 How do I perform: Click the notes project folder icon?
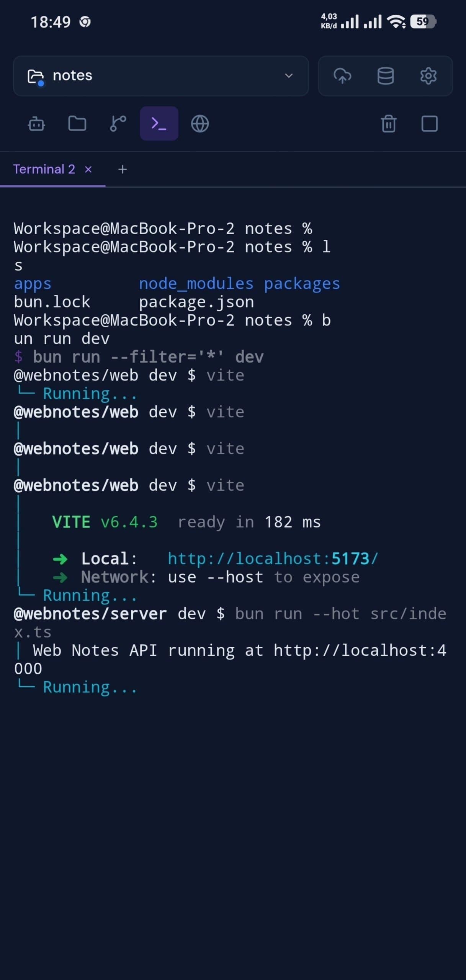36,77
